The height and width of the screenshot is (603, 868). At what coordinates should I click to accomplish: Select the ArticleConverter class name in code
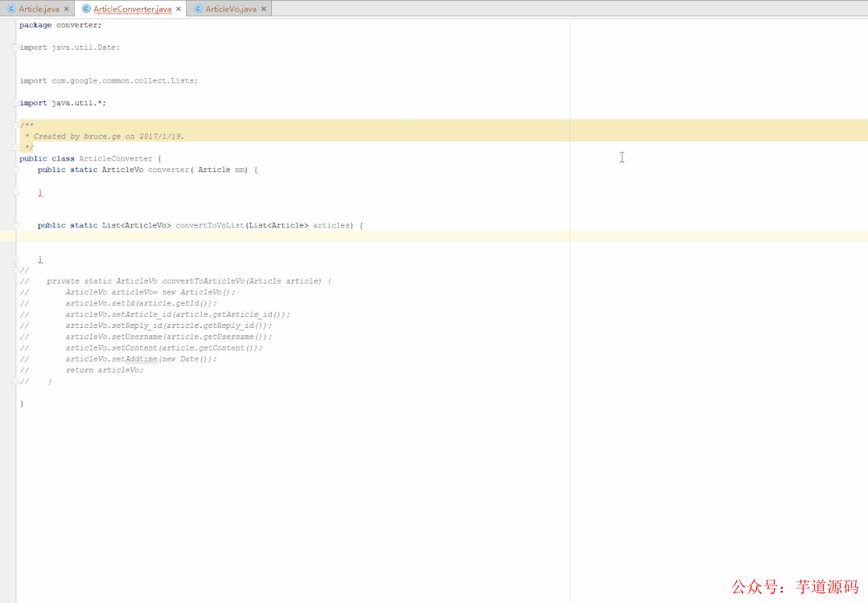click(117, 158)
